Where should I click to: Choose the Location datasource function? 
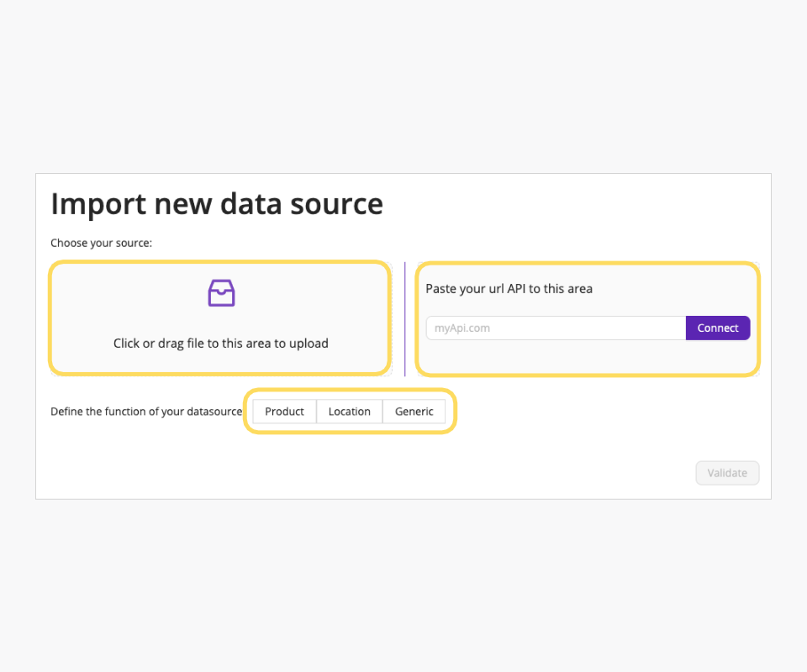point(349,412)
